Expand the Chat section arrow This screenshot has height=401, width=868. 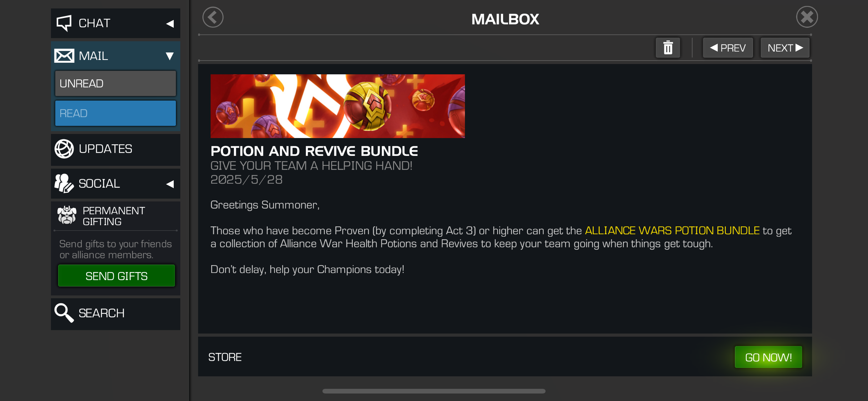click(170, 23)
